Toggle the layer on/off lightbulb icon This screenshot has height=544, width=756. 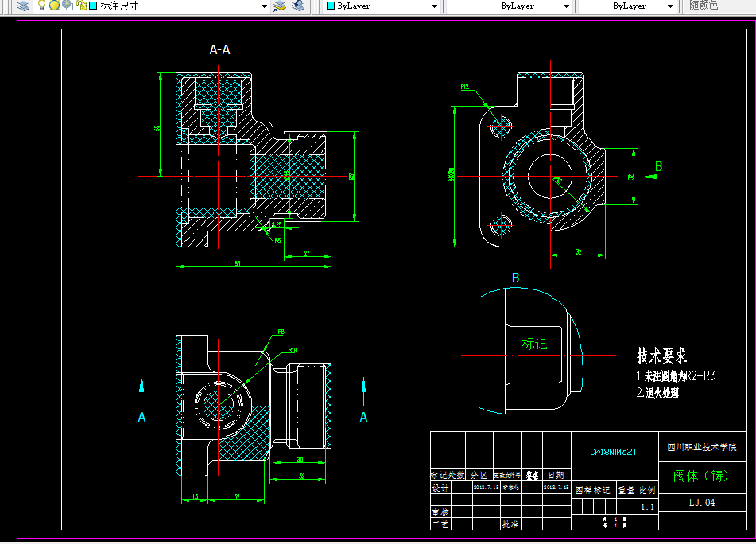42,6
